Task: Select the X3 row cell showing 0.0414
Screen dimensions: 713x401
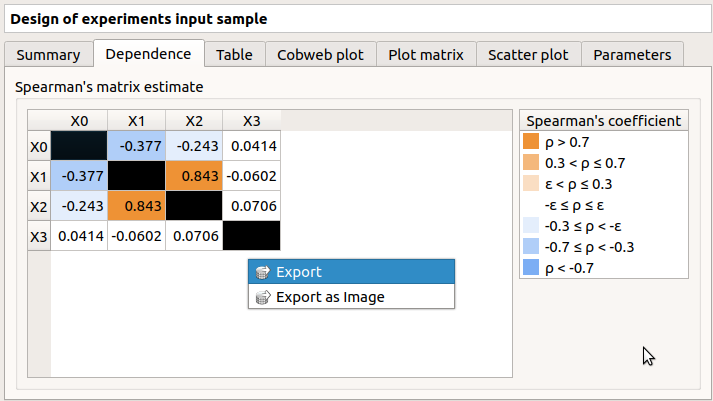Action: pos(79,237)
